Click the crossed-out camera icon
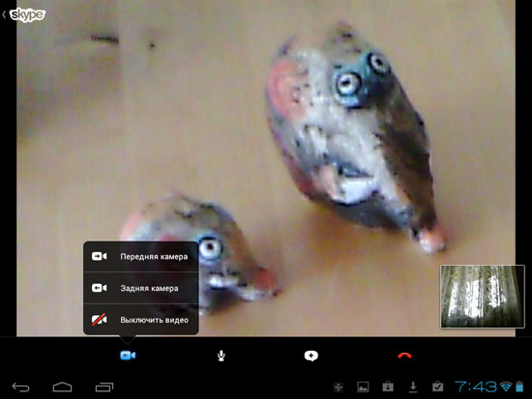Screen dimensions: 532x399 [x=99, y=320]
